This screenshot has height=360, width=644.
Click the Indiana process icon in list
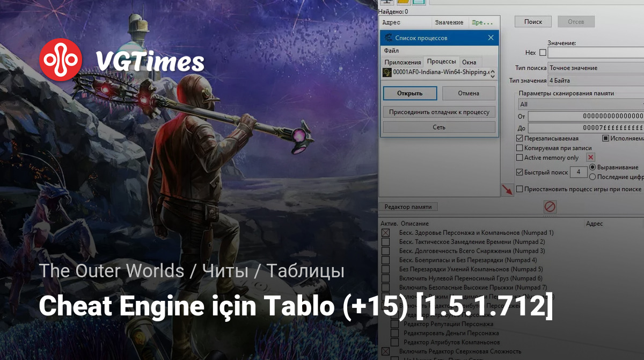(387, 73)
